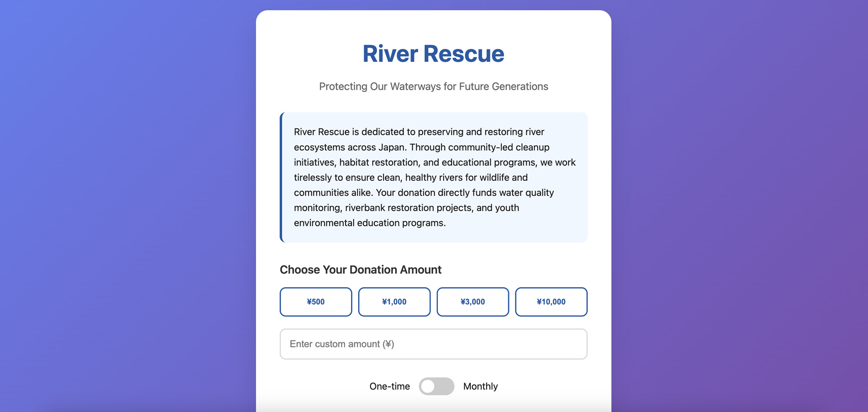This screenshot has width=868, height=412.
Task: Click the River Rescue main heading
Action: click(433, 54)
